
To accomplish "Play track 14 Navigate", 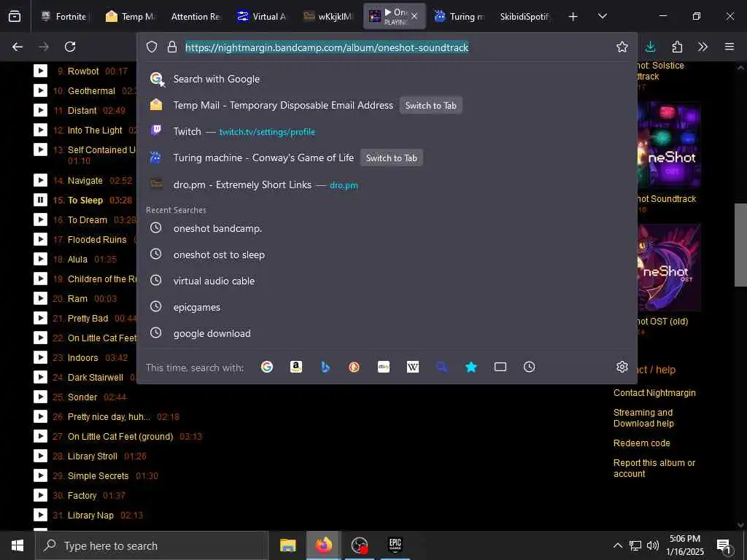I will (x=41, y=181).
